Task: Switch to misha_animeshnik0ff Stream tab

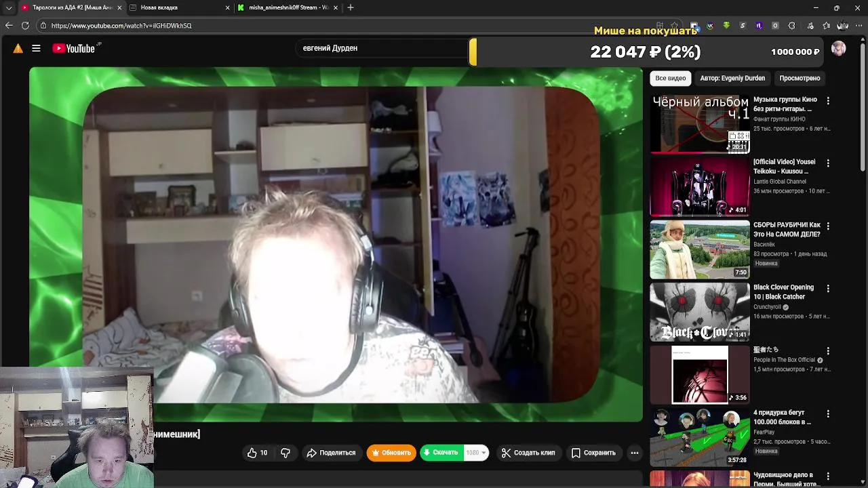Action: pyautogui.click(x=289, y=7)
